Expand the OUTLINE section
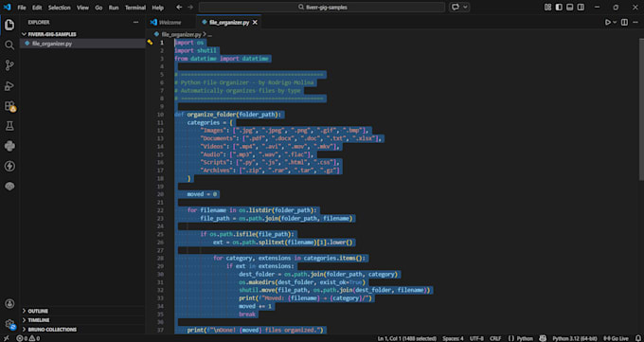This screenshot has height=342, width=644. pyautogui.click(x=82, y=311)
